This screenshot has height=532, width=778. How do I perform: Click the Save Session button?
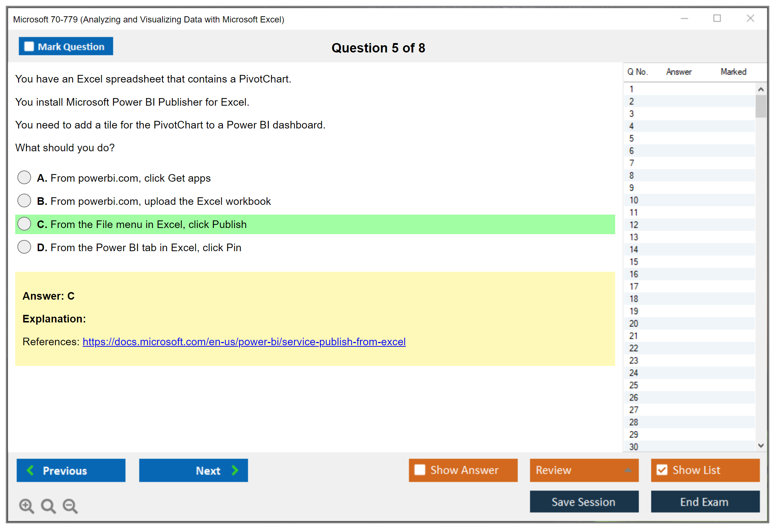click(x=584, y=502)
